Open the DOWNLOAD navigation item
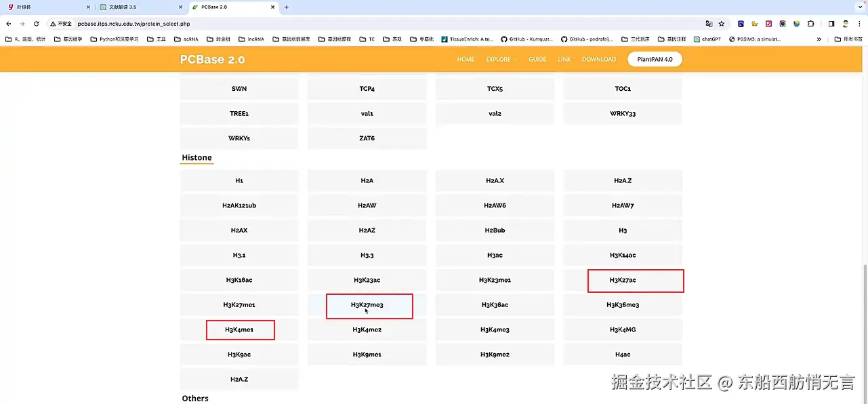The width and height of the screenshot is (868, 404). pos(599,60)
